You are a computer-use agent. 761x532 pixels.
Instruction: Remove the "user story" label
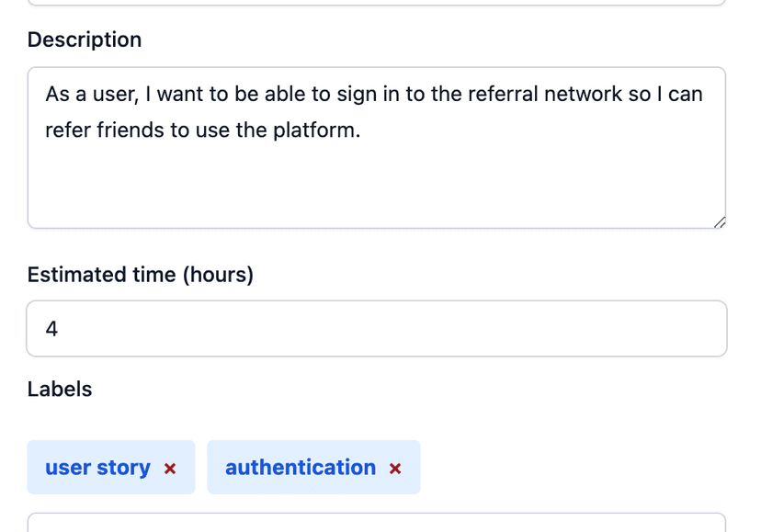170,469
